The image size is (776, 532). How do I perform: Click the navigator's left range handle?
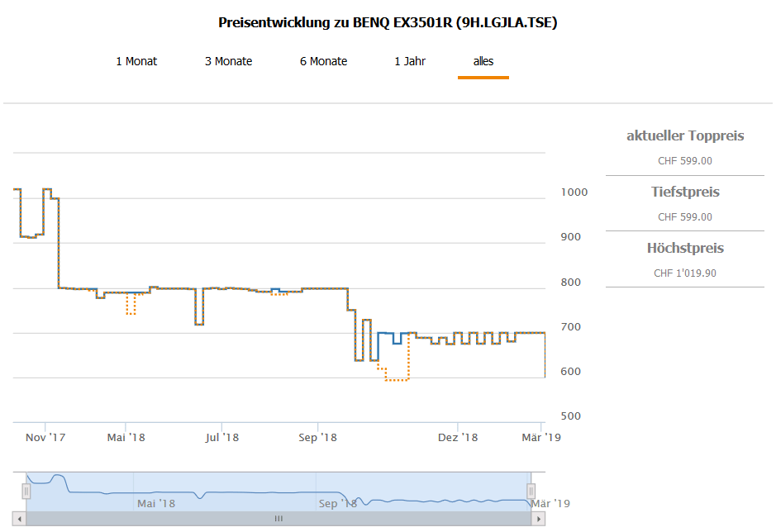point(26,491)
